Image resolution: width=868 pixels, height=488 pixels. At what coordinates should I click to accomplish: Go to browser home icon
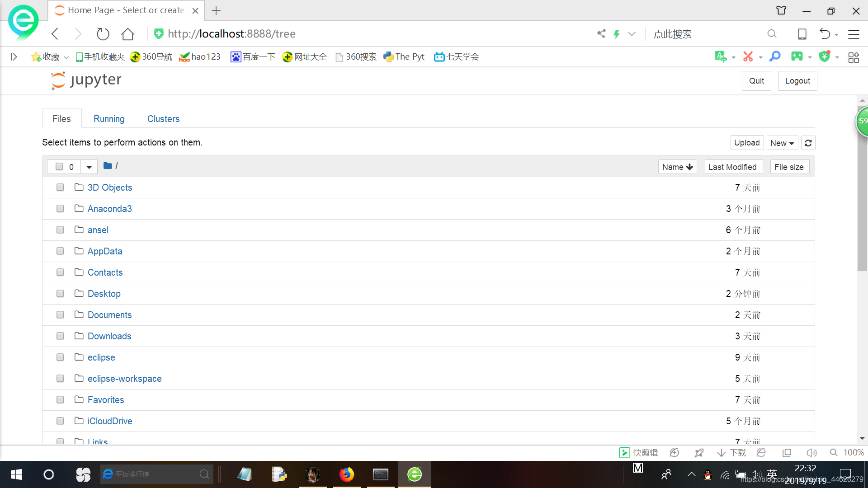(128, 34)
